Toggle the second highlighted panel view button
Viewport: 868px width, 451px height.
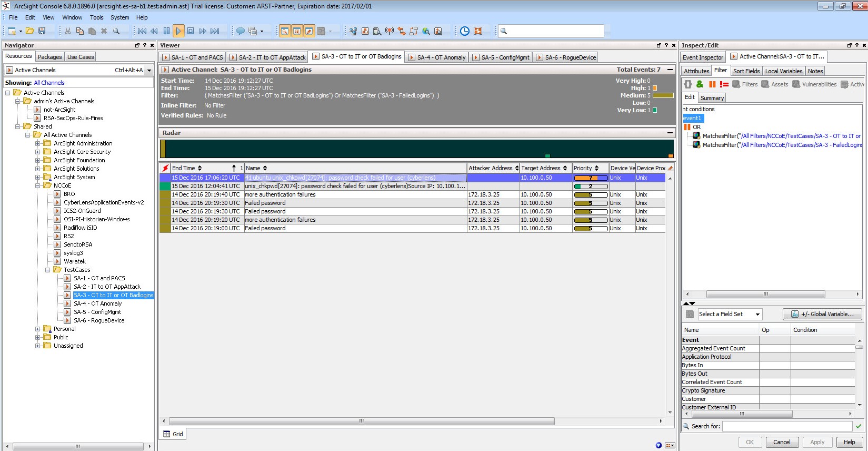[297, 31]
